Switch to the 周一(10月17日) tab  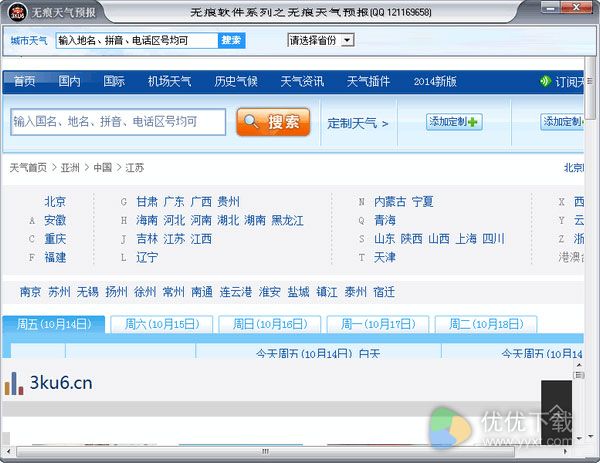(x=378, y=324)
